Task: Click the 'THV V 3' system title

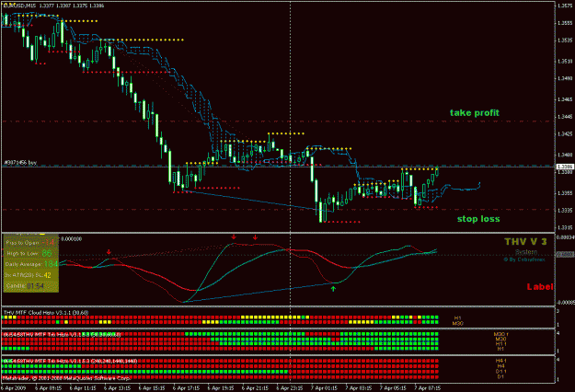Action: click(x=525, y=241)
